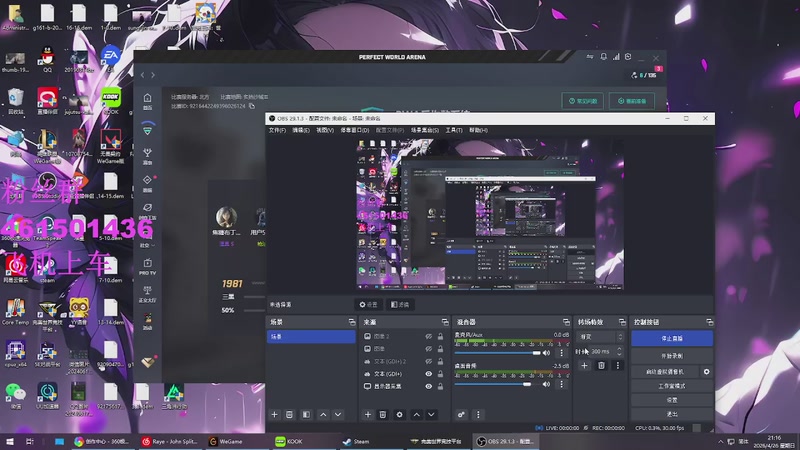Move scene down with arrow button
800x450 pixels.
click(338, 415)
